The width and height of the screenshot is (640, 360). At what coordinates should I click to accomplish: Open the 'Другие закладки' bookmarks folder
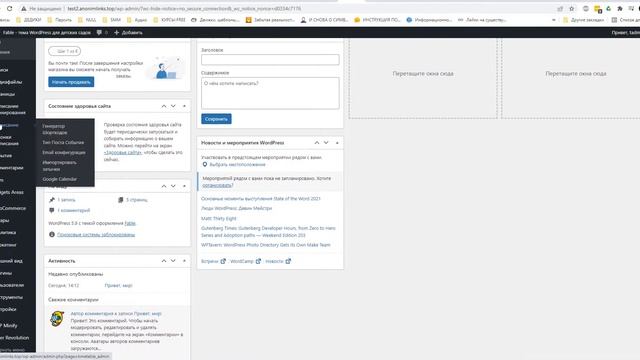click(x=584, y=20)
